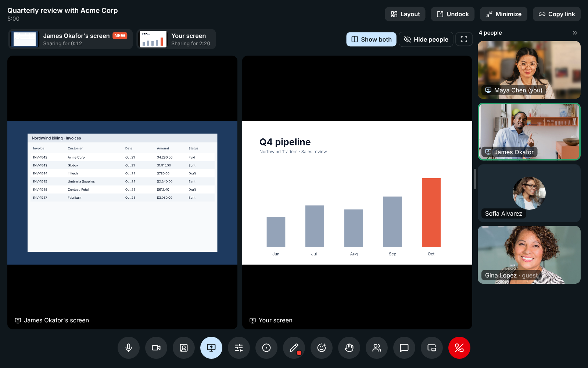The image size is (588, 368).
Task: Enable picture-in-picture mode
Action: [x=432, y=348]
